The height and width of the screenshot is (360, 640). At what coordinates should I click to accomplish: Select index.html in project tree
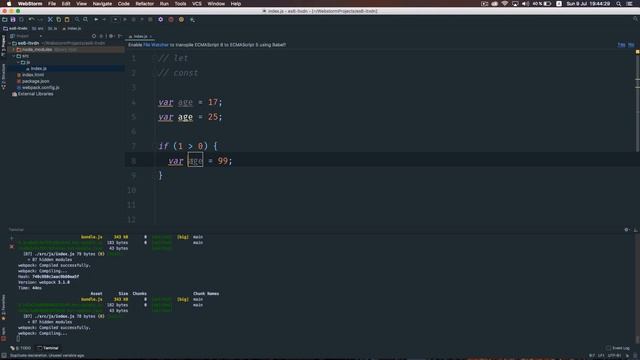33,75
